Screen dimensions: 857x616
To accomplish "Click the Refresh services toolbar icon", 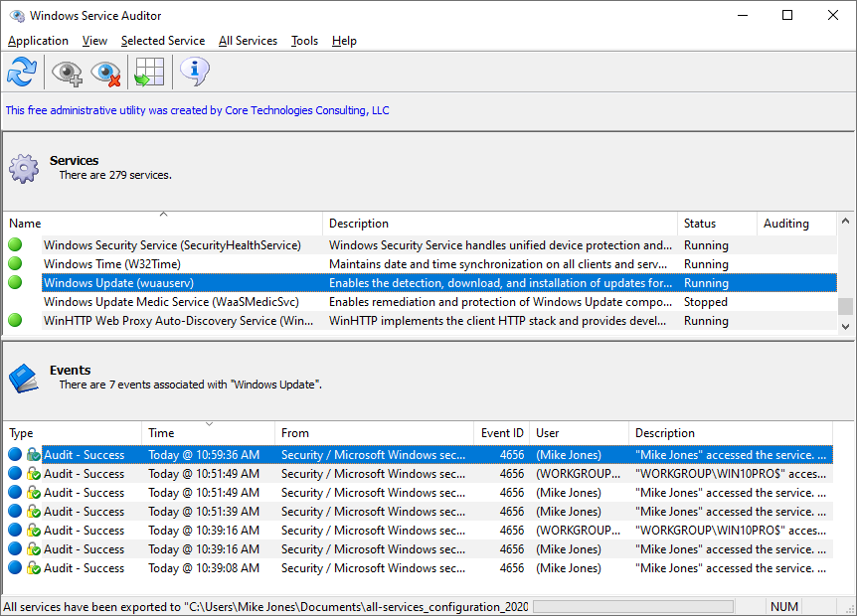I will click(x=22, y=72).
